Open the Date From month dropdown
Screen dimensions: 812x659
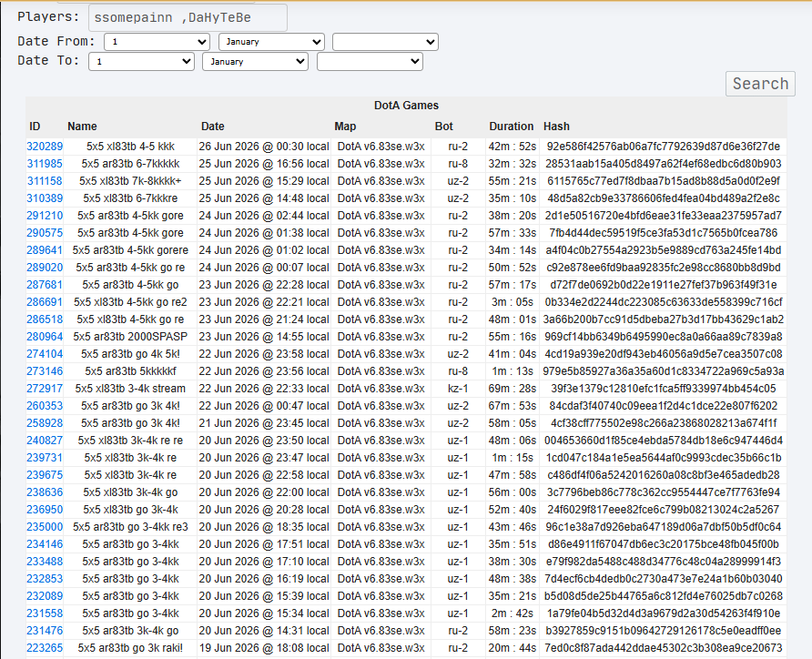(x=271, y=42)
